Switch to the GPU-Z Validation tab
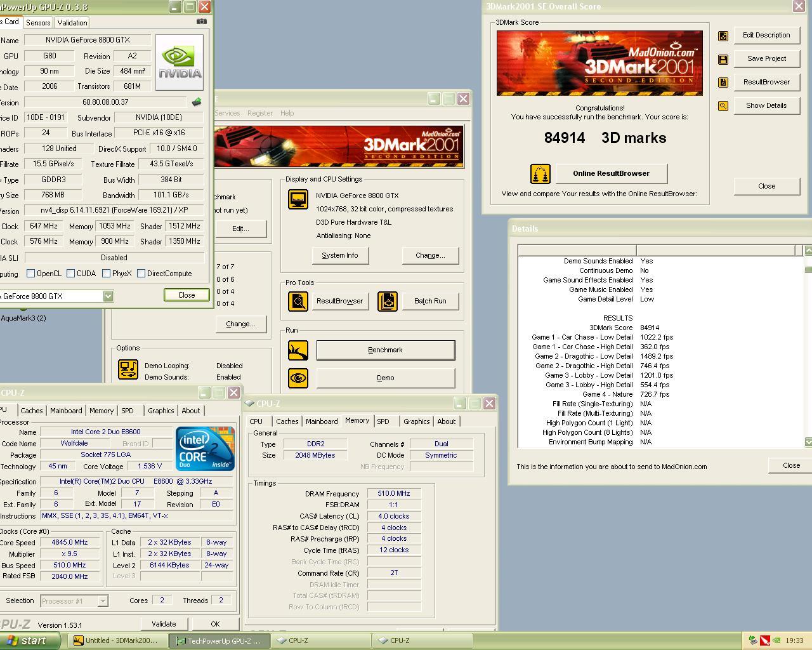The width and height of the screenshot is (812, 650). pyautogui.click(x=72, y=22)
